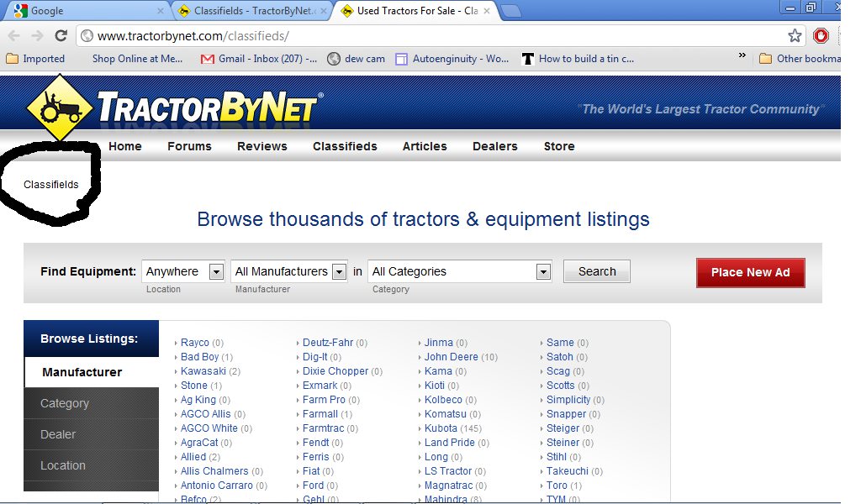
Task: Switch to the Google browser tab
Action: point(84,11)
